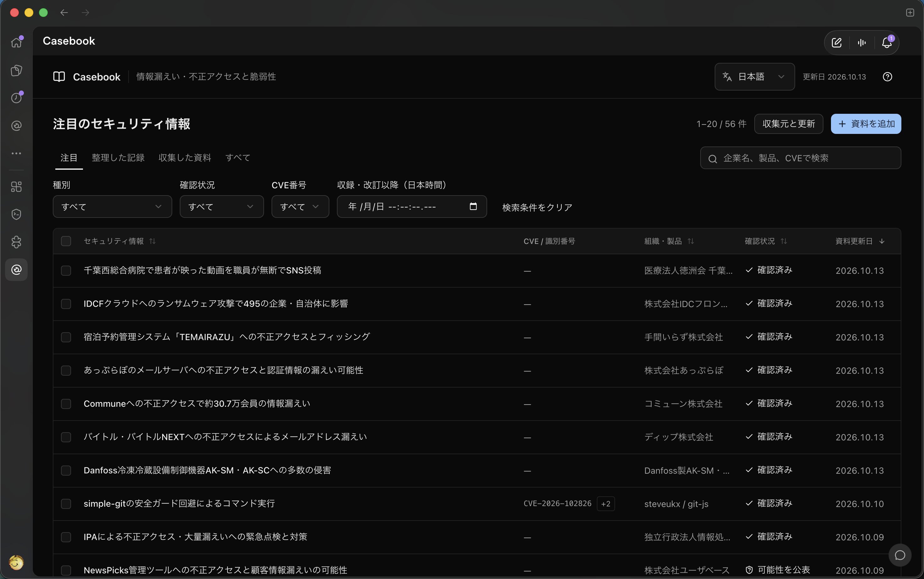924x579 pixels.
Task: Click the help question mark icon
Action: coord(887,77)
